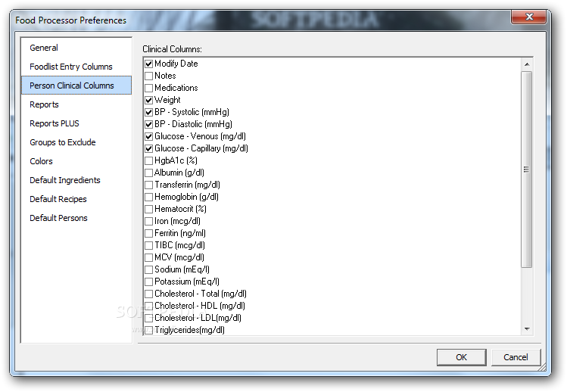Open the Colors preferences page
This screenshot has width=567, height=392.
point(76,161)
